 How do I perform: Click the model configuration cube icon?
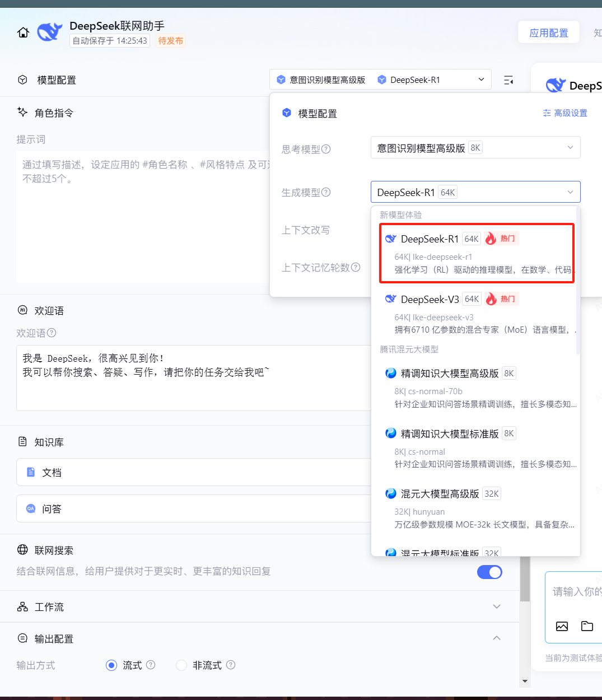22,80
